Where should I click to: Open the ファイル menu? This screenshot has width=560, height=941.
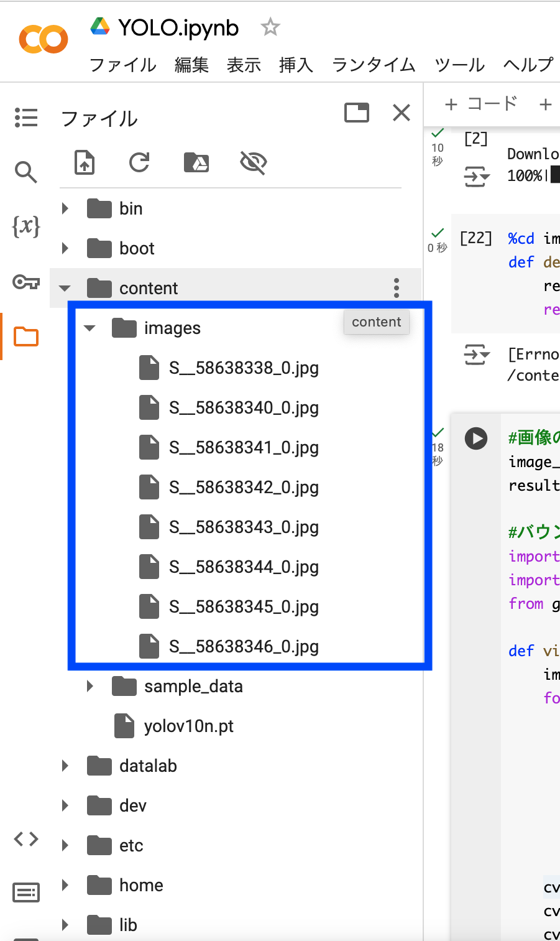click(123, 65)
